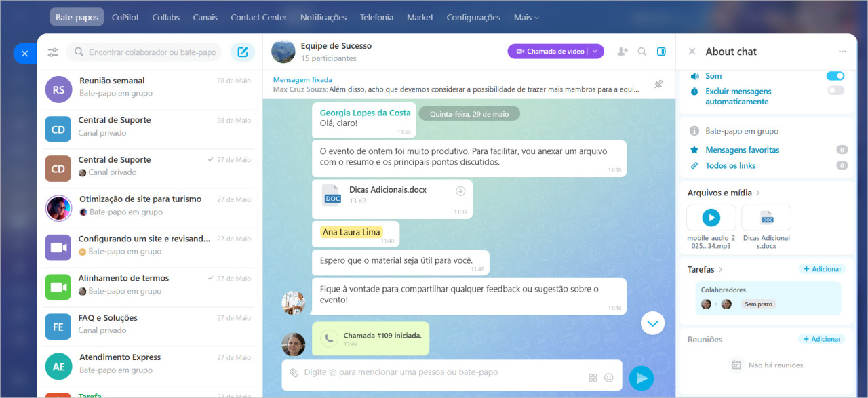
Task: Expand the Mais menu dropdown
Action: 527,17
